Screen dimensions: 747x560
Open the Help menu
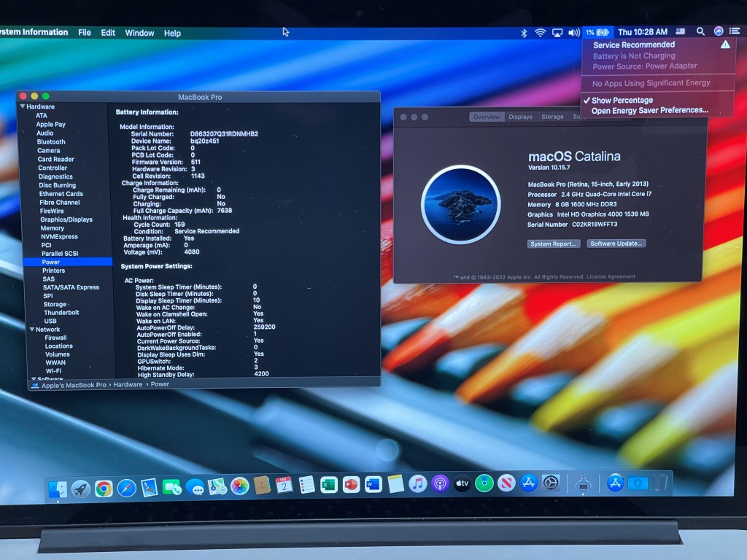[172, 33]
